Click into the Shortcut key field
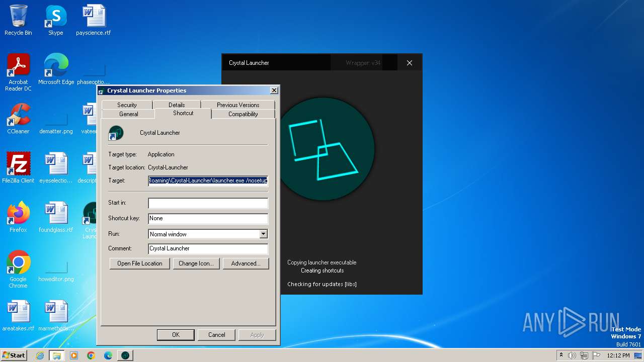 (x=208, y=218)
